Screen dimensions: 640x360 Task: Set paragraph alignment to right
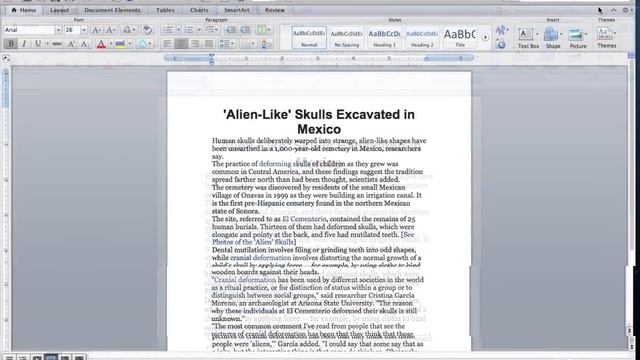[x=195, y=44]
